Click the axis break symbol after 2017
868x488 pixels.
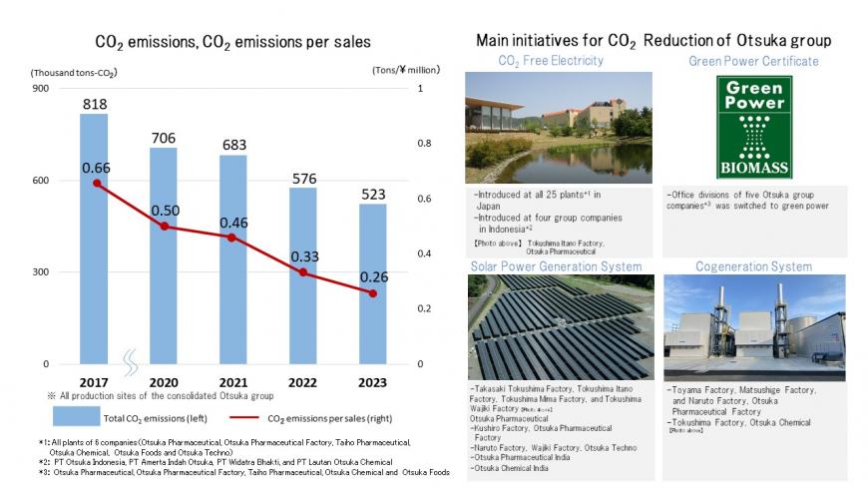point(128,357)
